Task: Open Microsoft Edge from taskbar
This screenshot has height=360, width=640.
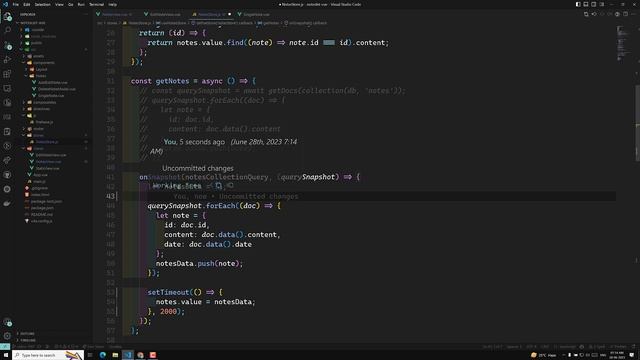Action: (x=102, y=355)
